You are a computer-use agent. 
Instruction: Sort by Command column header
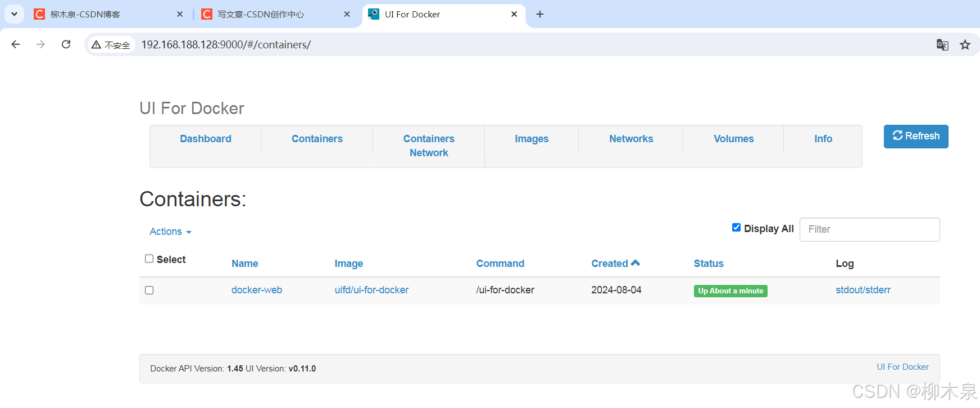tap(500, 264)
